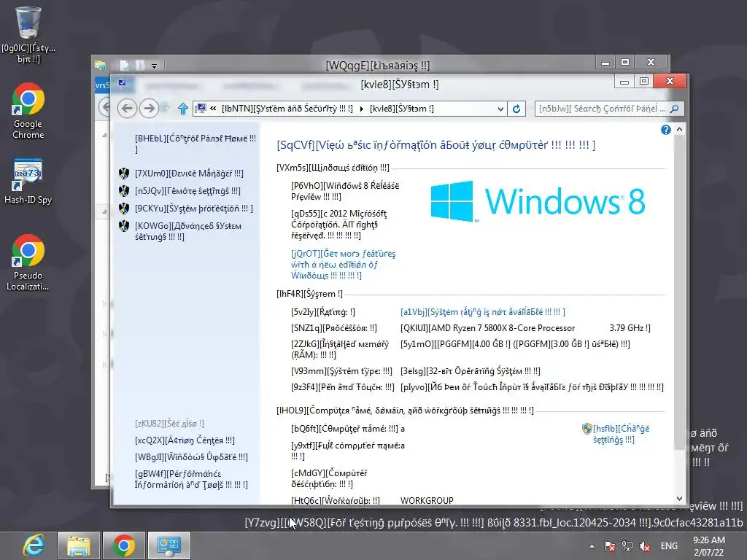Screen dimensions: 747x560
Task: Refresh the System page
Action: tap(516, 109)
